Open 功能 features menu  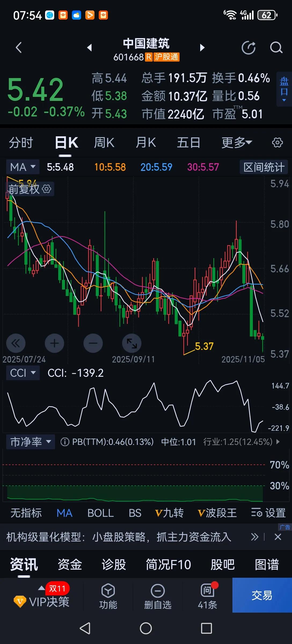tap(108, 596)
